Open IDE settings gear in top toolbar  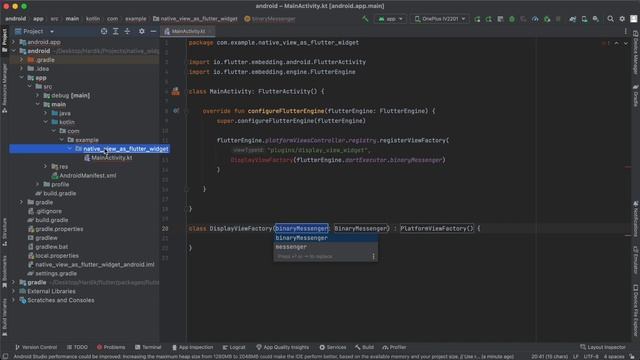pyautogui.click(x=622, y=19)
